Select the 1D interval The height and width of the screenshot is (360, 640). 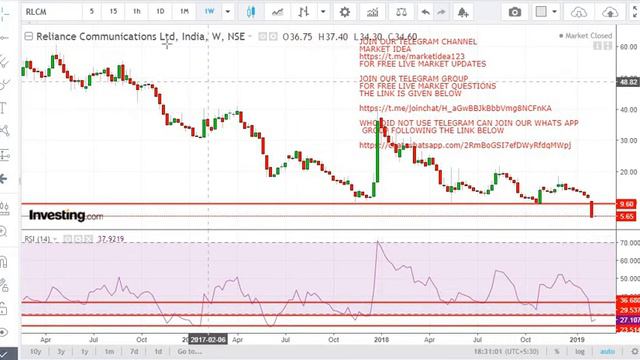pos(160,11)
